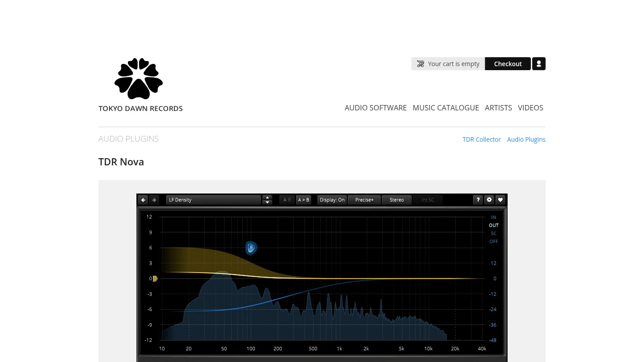Click the Checkout button
This screenshot has height=362, width=644.
[x=508, y=64]
